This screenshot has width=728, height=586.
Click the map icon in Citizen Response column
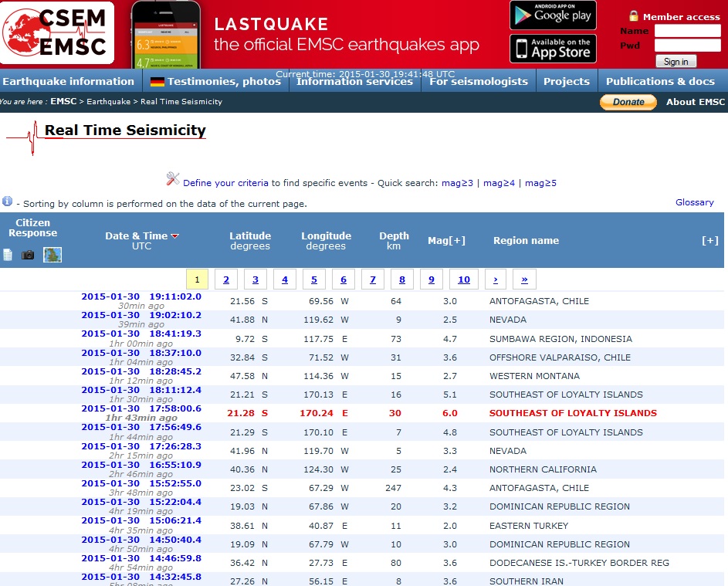[x=52, y=255]
